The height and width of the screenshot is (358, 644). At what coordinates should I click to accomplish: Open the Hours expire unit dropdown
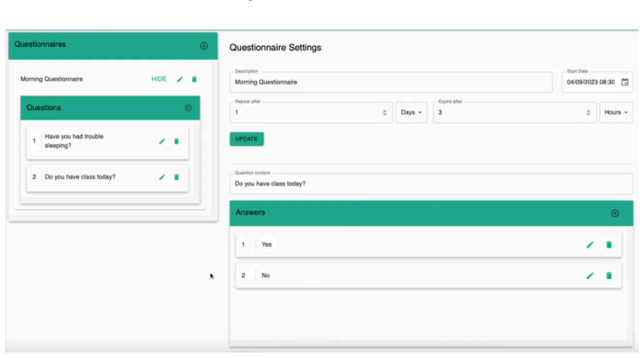[616, 112]
